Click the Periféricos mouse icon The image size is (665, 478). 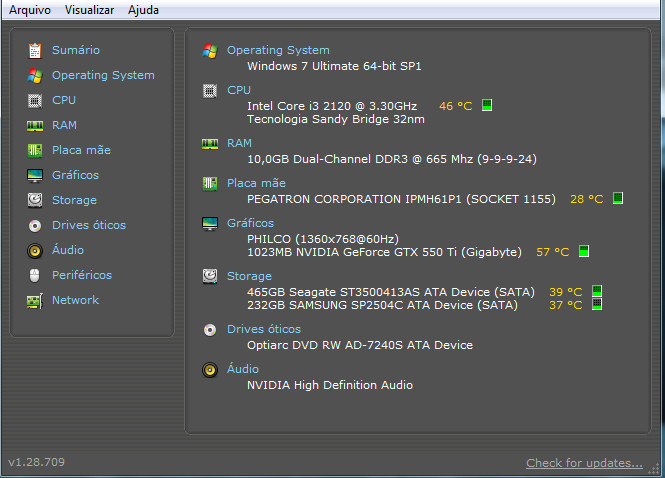click(35, 276)
